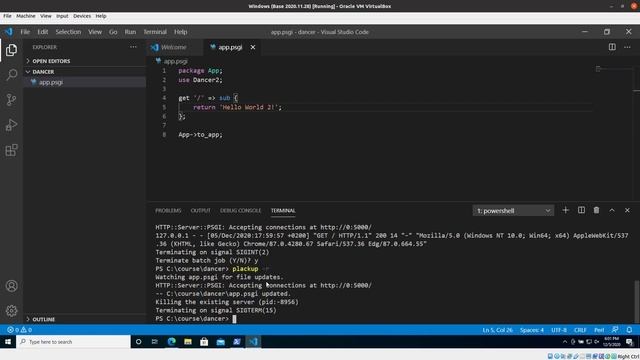The image size is (640, 360).
Task: Open the Explorer view in activity bar
Action: coord(11,50)
